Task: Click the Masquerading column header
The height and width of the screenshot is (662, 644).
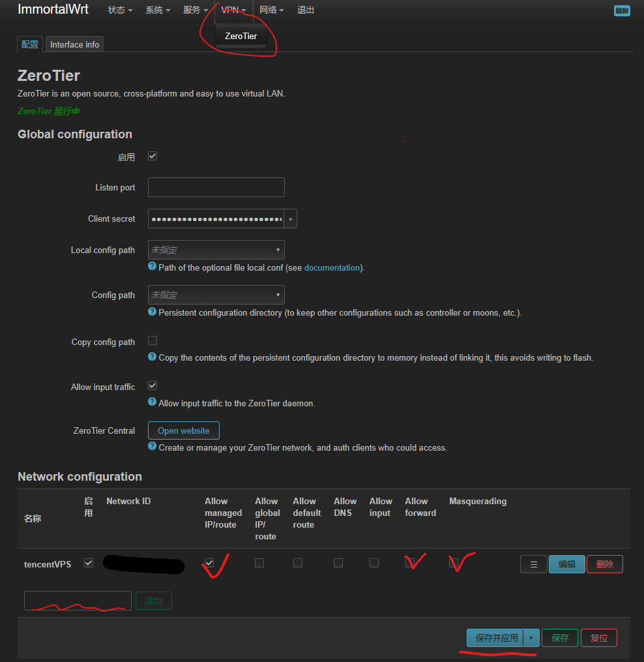Action: [x=478, y=501]
